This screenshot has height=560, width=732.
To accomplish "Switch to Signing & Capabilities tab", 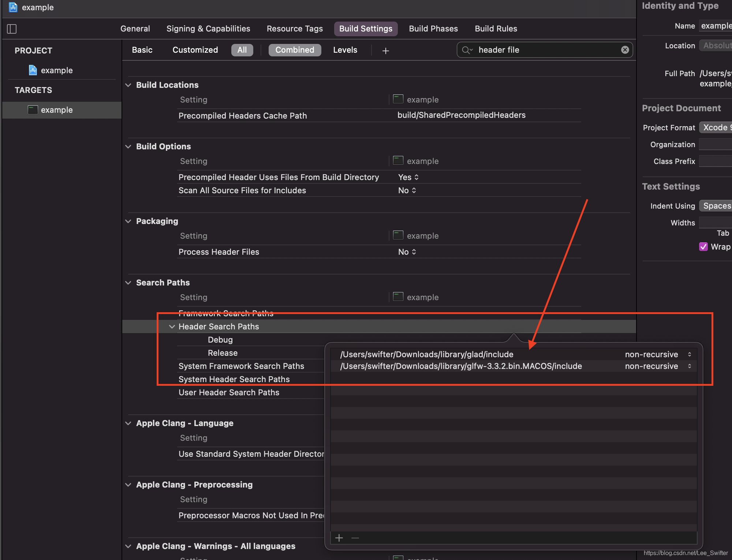I will (x=208, y=29).
